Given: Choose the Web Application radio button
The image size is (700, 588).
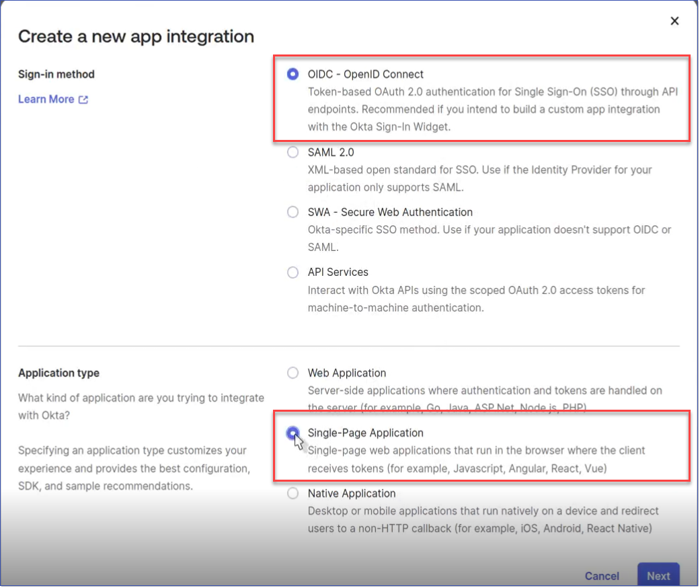Looking at the screenshot, I should (293, 373).
